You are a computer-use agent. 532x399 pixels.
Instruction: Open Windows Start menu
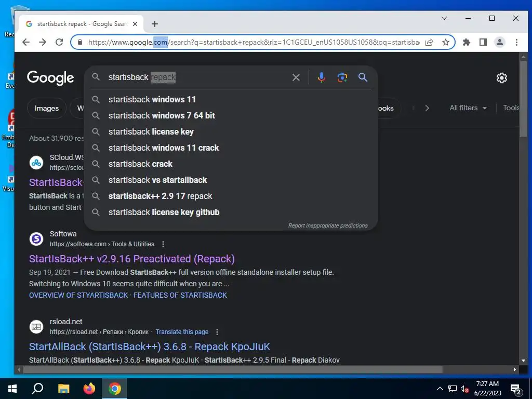pyautogui.click(x=12, y=389)
